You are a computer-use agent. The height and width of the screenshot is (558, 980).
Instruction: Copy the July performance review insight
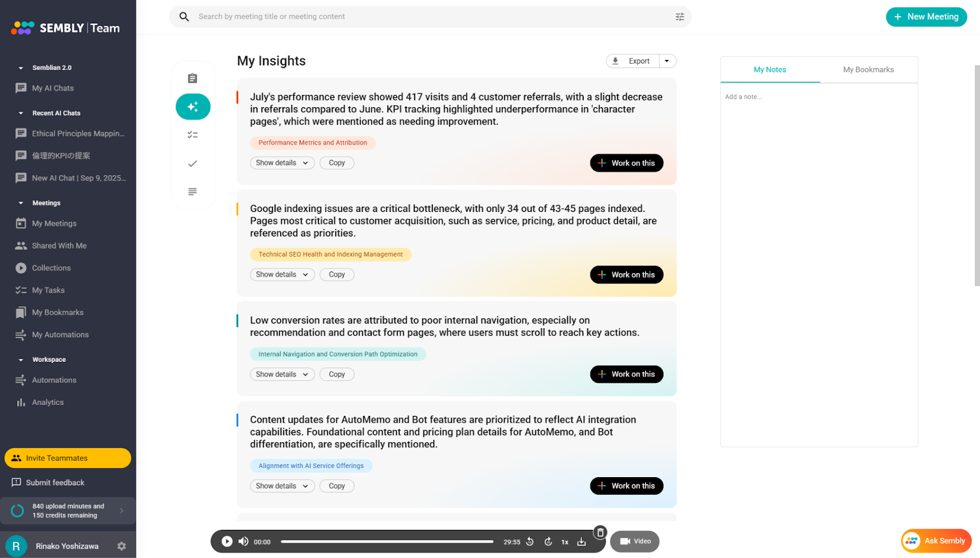(337, 163)
